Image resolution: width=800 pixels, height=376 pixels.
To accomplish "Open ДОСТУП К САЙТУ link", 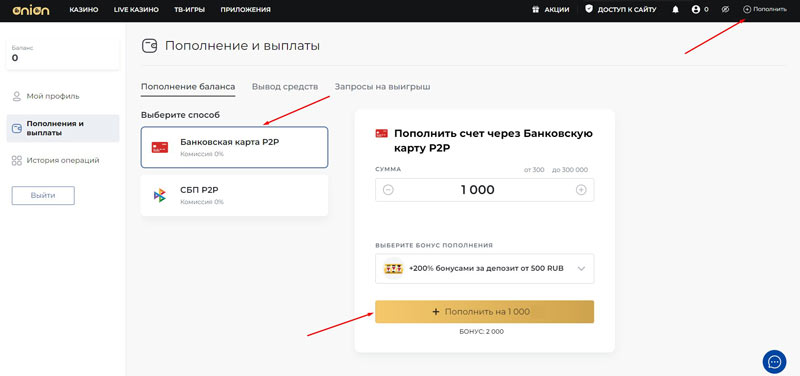I will (x=627, y=10).
